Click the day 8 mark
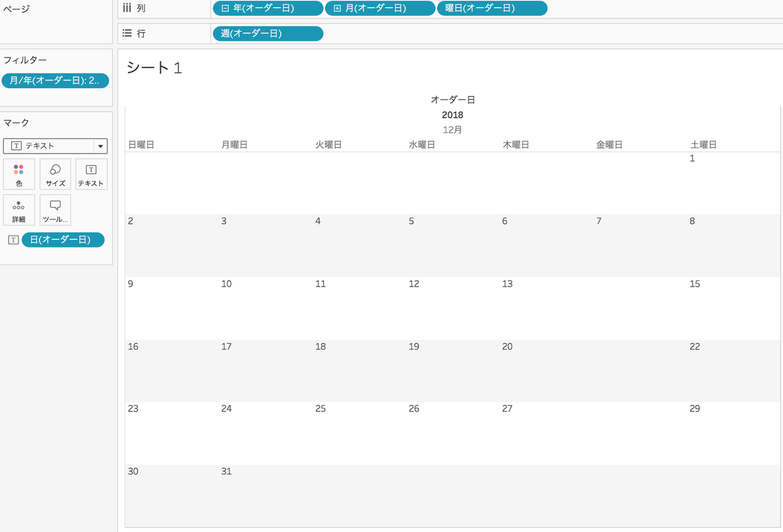 (692, 221)
